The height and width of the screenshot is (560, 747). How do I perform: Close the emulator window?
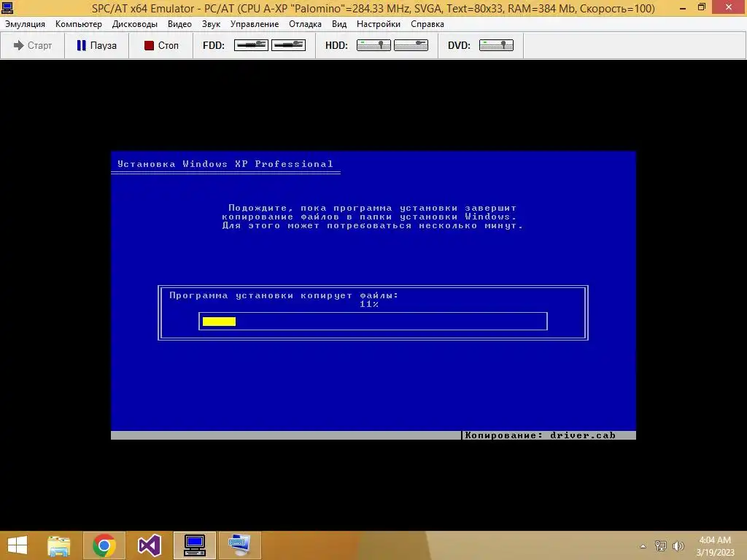point(729,7)
